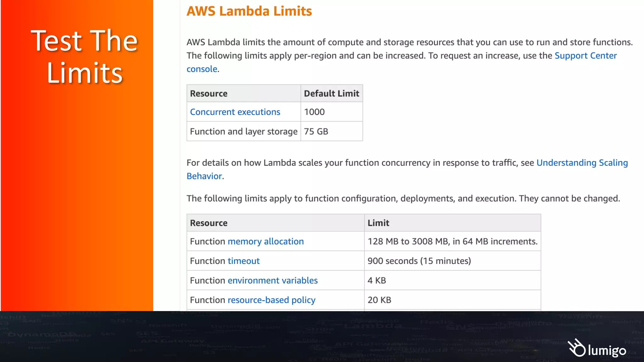Click the AWS Lambda Limits heading
Image resolution: width=644 pixels, height=362 pixels.
pos(249,11)
